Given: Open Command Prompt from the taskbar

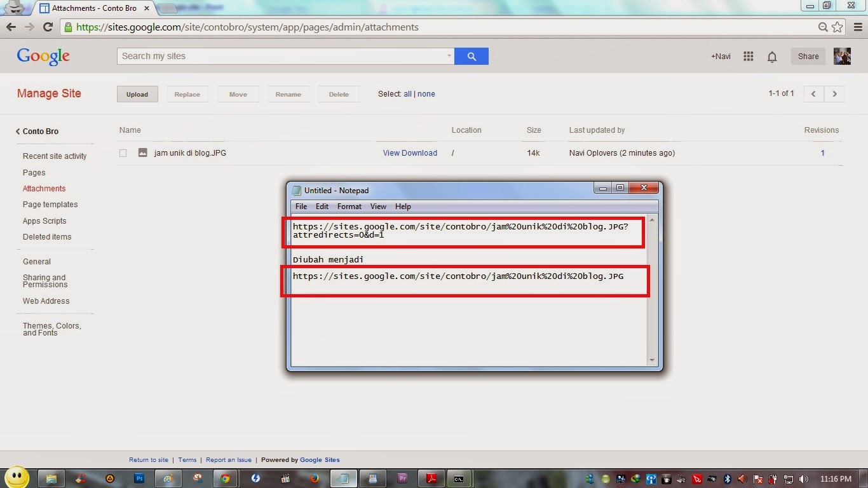Looking at the screenshot, I should tap(459, 478).
